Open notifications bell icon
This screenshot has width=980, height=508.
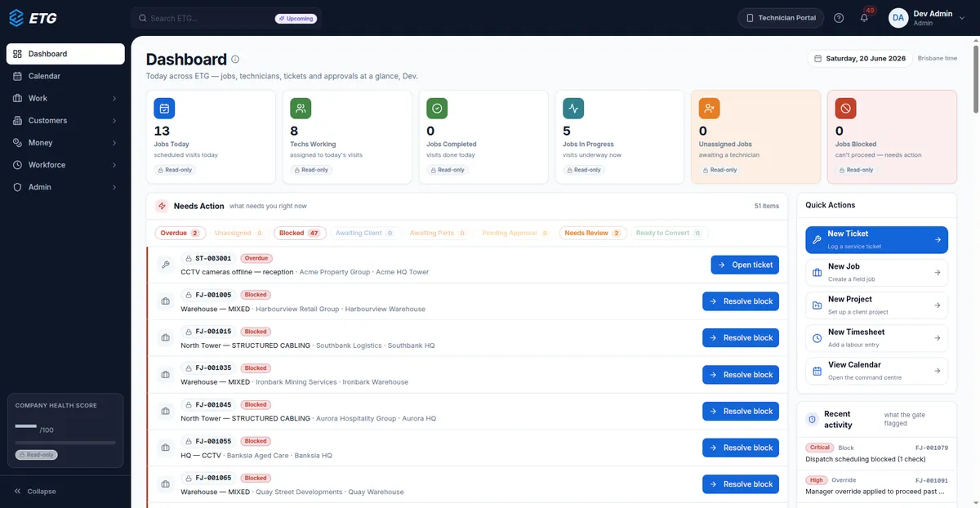click(864, 18)
